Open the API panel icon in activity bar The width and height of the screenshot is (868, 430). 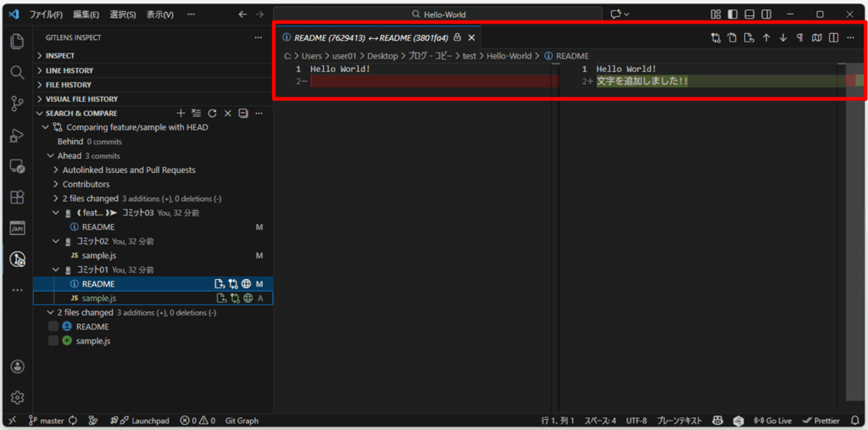pos(17,227)
